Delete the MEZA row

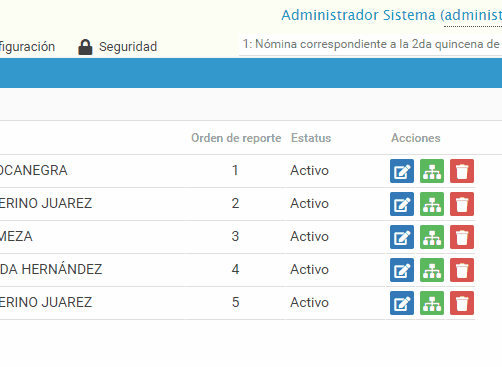[x=462, y=237]
